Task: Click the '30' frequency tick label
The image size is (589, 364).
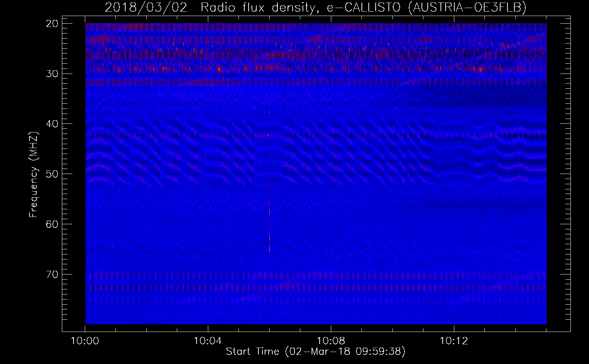Action: pos(52,74)
